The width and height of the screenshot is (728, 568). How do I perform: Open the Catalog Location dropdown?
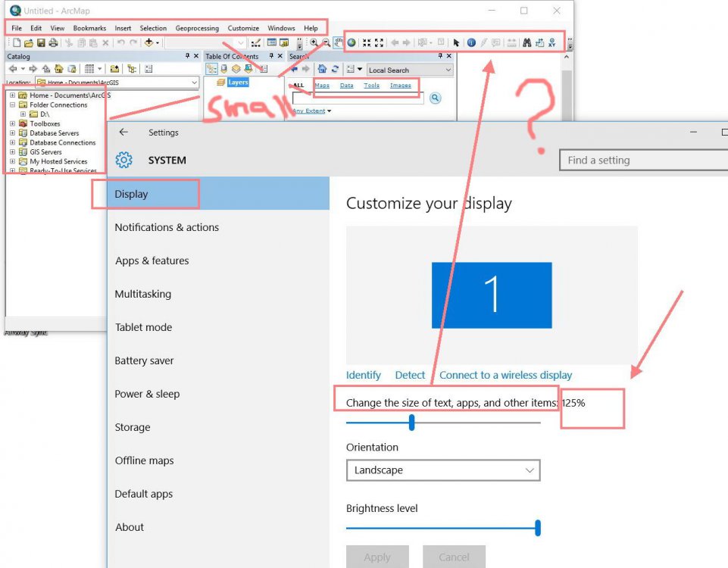[194, 82]
